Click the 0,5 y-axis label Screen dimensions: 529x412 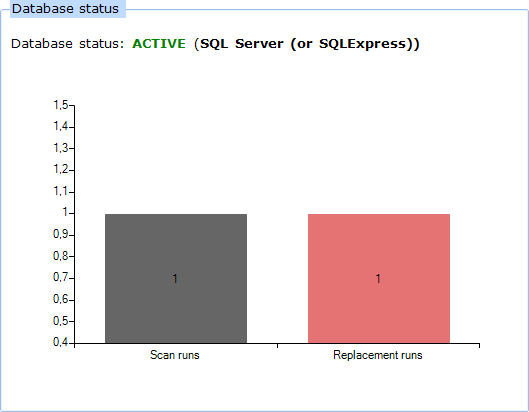coord(61,321)
